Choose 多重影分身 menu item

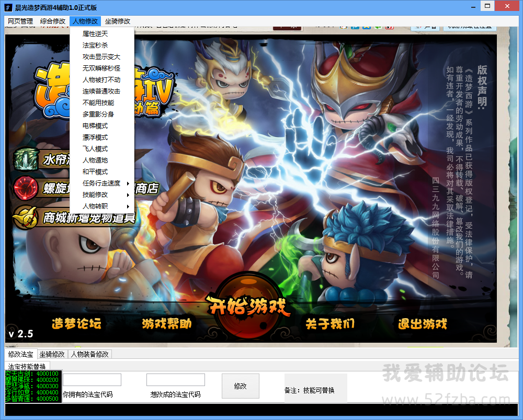(x=102, y=114)
